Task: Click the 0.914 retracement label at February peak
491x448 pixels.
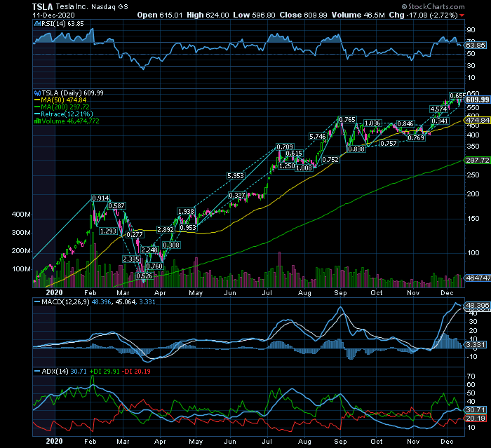Action: tap(100, 198)
